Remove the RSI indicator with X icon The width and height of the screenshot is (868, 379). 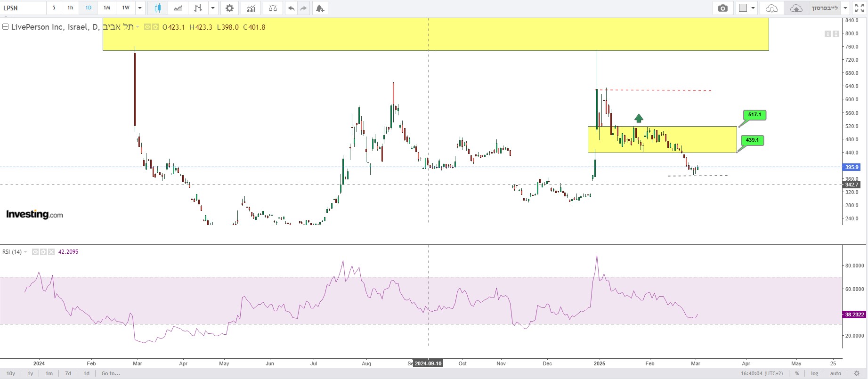click(51, 252)
